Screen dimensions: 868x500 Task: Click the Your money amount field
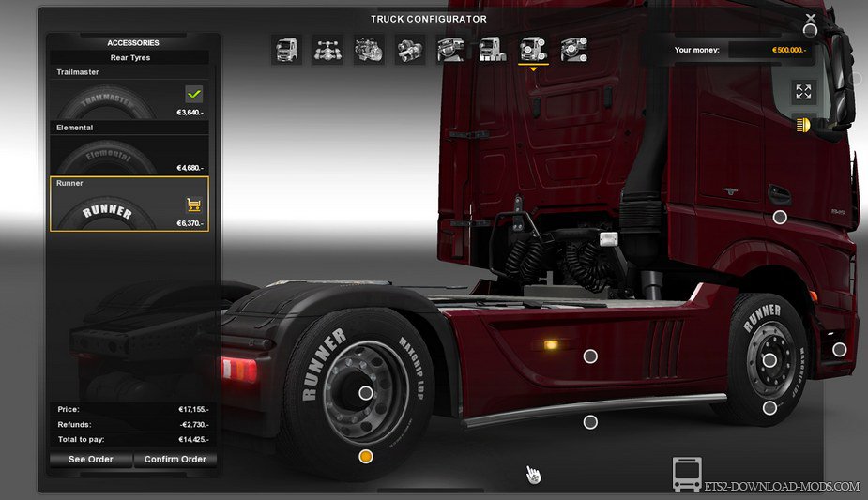click(769, 50)
